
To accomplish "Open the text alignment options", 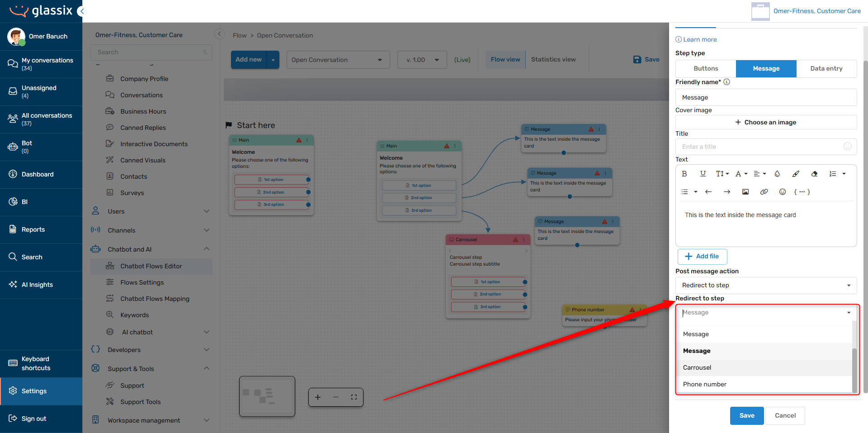I will click(x=759, y=174).
